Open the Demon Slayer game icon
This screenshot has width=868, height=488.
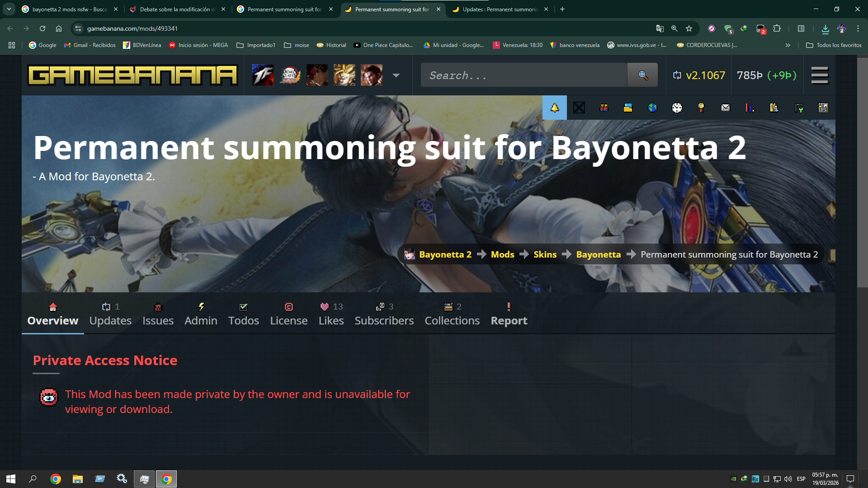click(x=290, y=75)
